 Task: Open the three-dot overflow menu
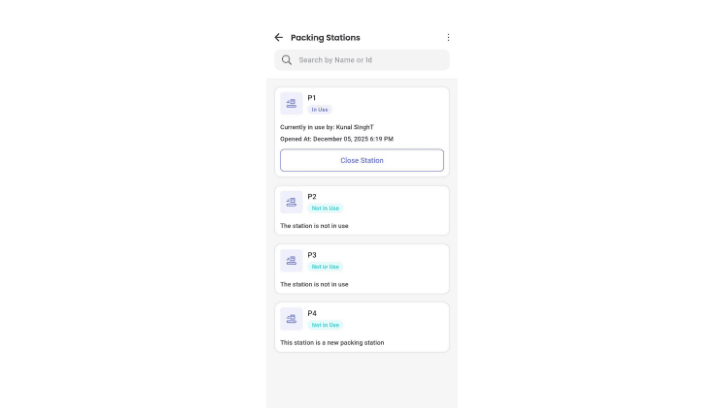pos(448,38)
